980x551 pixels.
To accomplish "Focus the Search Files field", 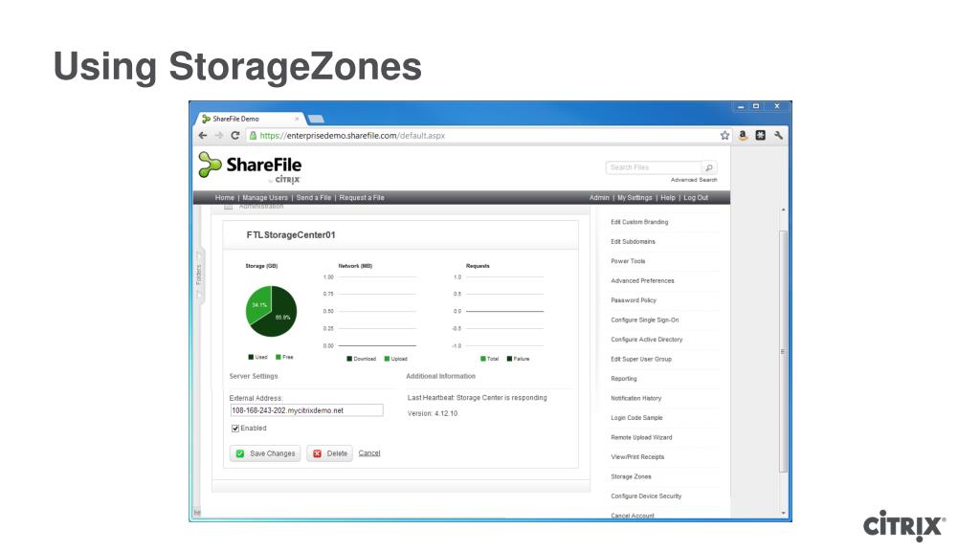I will (654, 167).
